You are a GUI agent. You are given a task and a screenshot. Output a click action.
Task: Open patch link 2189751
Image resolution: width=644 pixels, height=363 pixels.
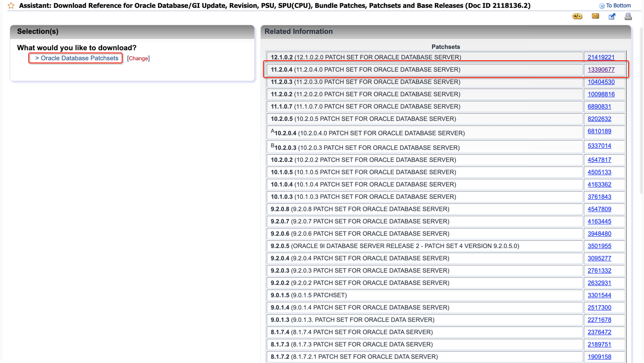pos(599,344)
